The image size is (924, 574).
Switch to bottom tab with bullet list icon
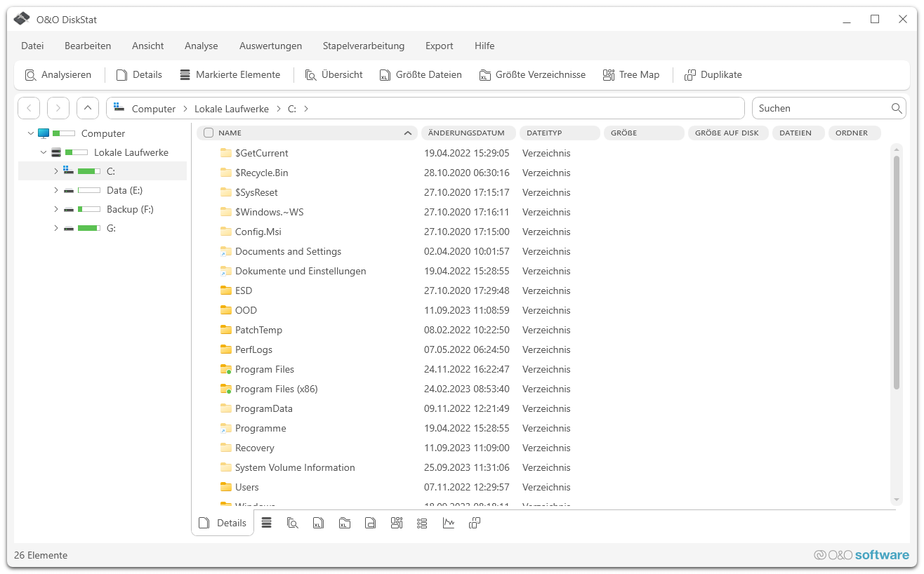click(422, 523)
